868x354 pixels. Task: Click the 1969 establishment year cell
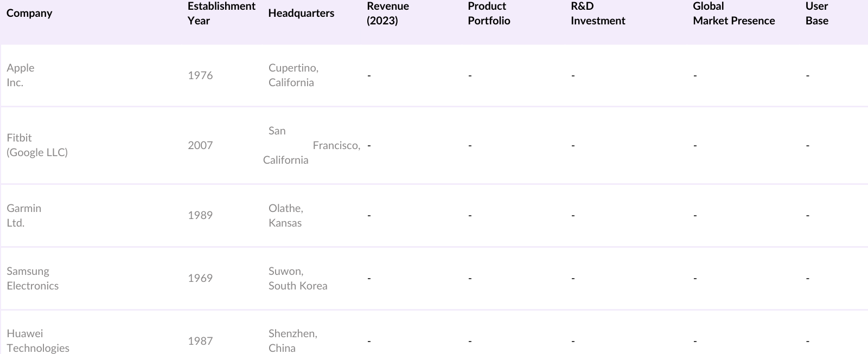(200, 278)
